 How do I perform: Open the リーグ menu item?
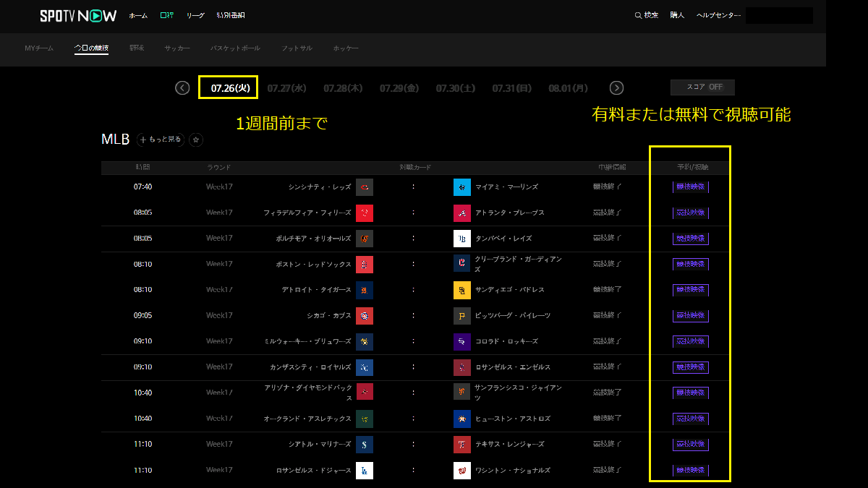pos(195,15)
